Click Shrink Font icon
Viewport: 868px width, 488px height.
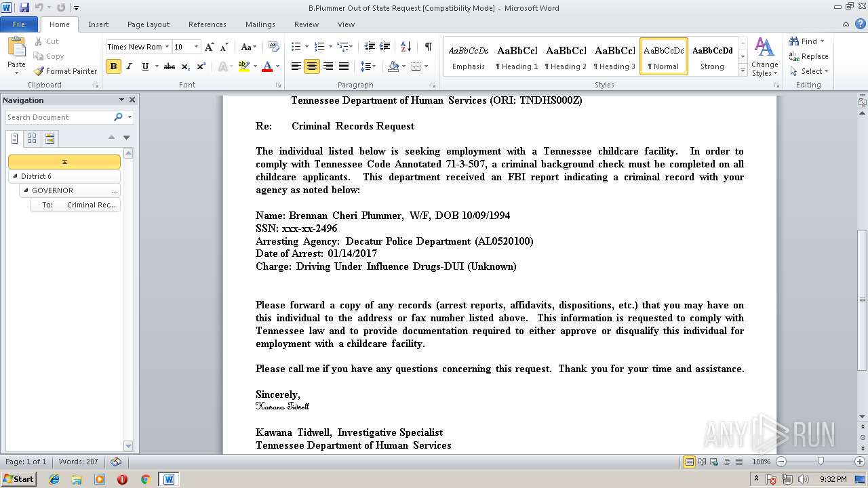point(224,47)
